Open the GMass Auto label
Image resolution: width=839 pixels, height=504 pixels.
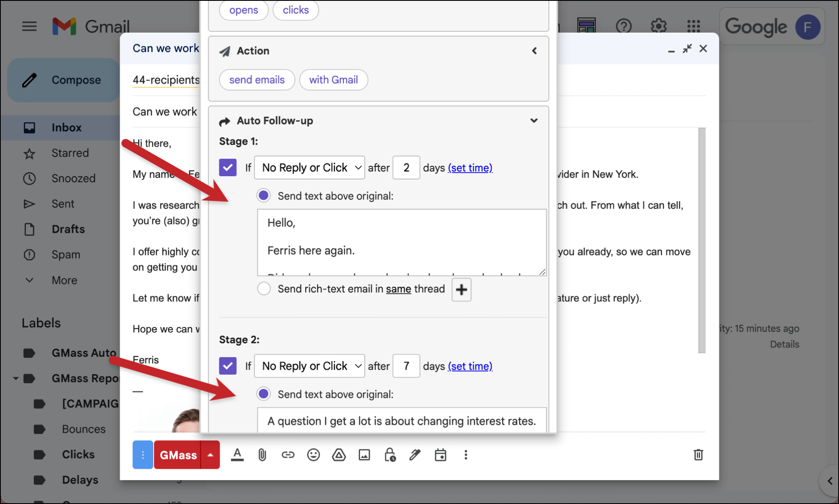[84, 353]
